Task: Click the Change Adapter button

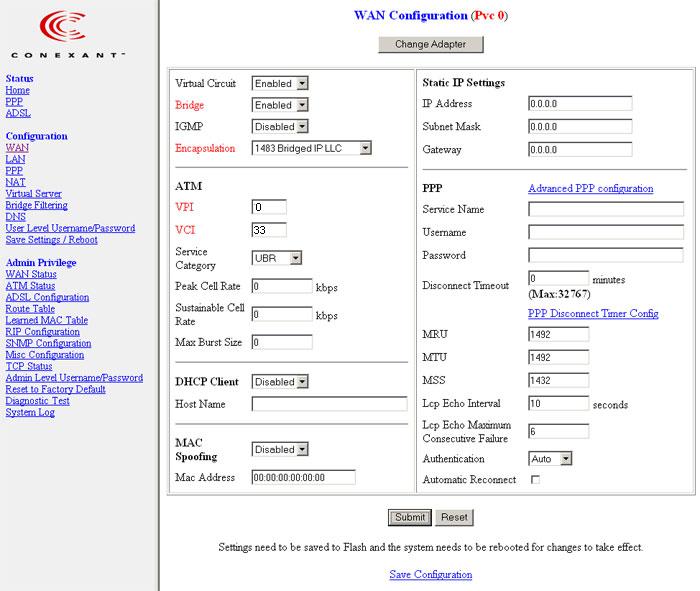Action: pyautogui.click(x=431, y=44)
